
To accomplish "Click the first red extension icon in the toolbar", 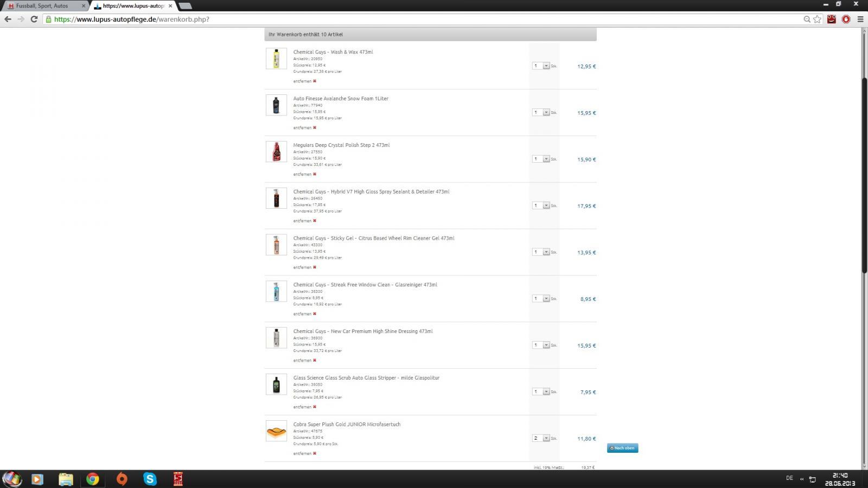I will 832,19.
